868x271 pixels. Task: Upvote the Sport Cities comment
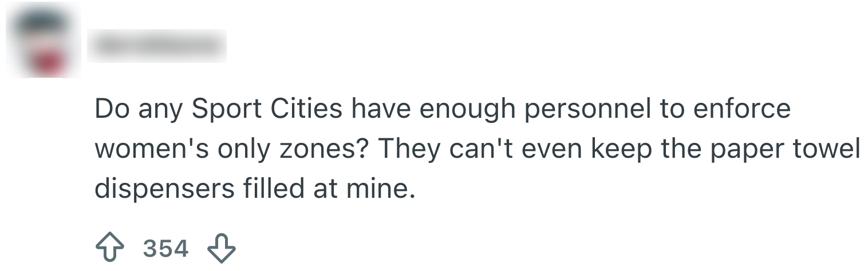coord(111,249)
